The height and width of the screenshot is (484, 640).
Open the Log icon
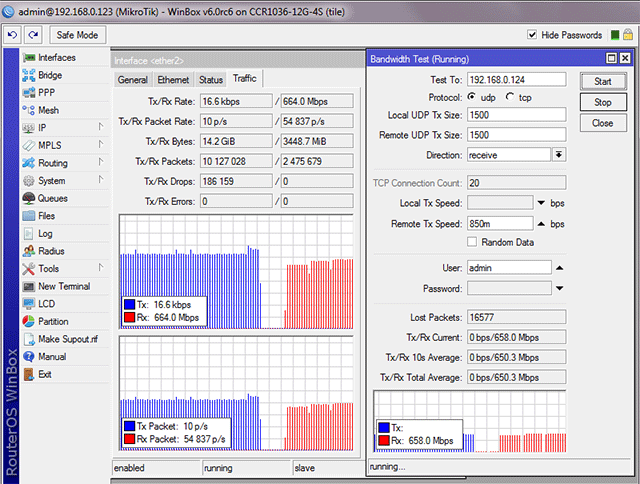click(x=29, y=233)
